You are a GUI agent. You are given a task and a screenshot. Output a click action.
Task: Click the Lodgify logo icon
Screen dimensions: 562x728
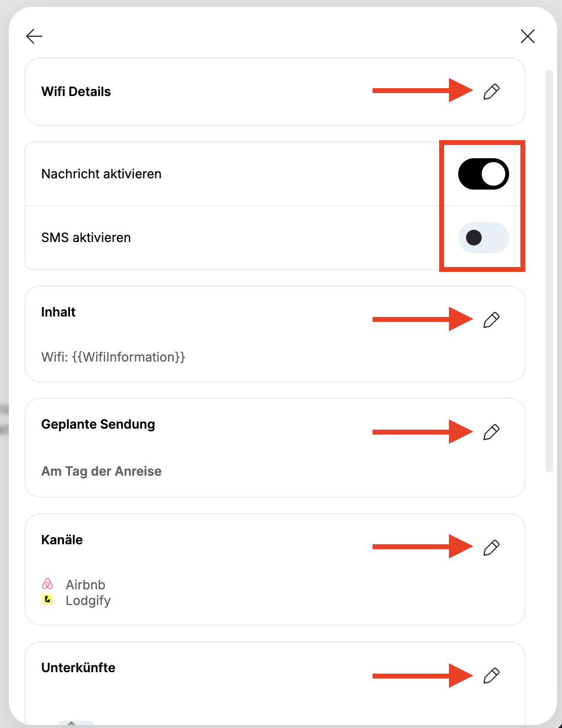(47, 599)
